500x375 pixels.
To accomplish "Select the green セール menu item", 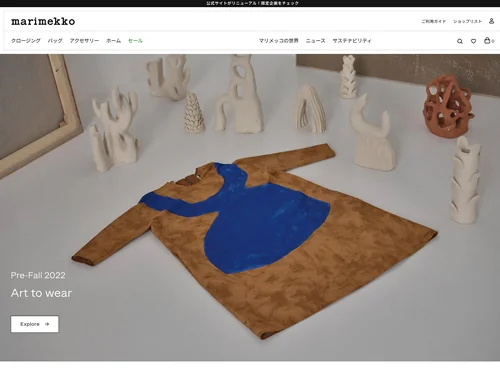I will point(135,41).
